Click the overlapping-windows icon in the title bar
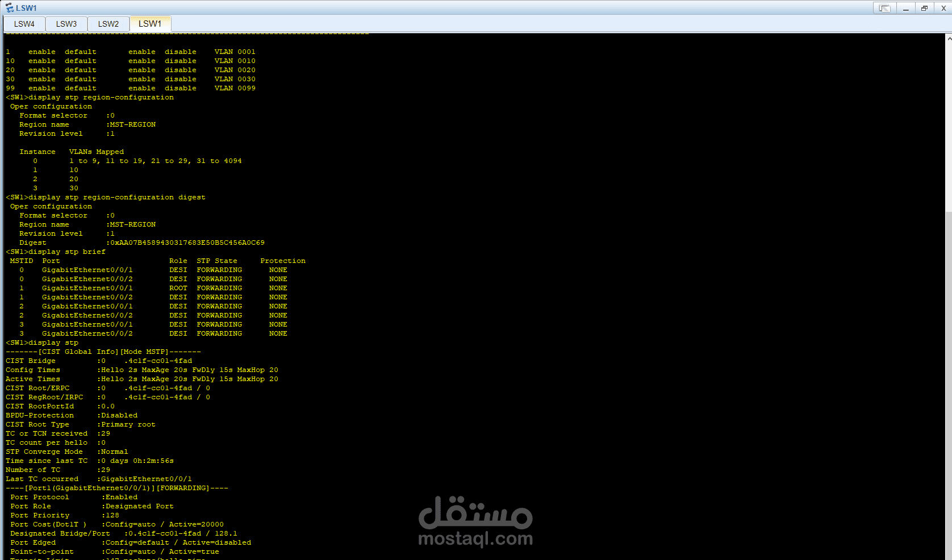This screenshot has height=560, width=952. 885,8
